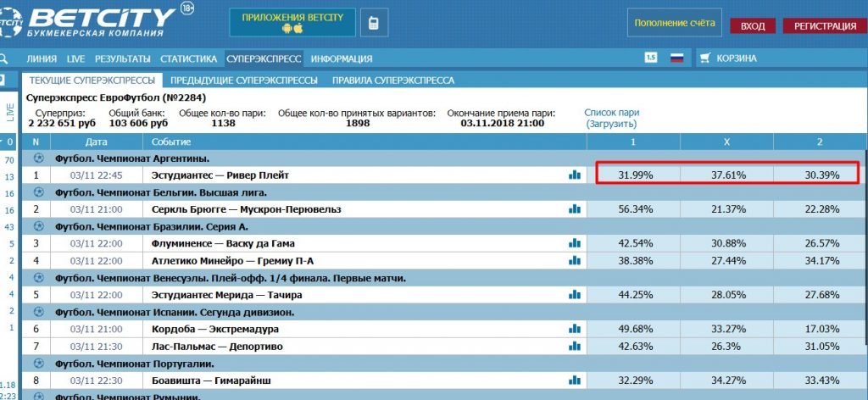Screen dimensions: 868x400
Task: Select 34.17% for Гремиу П-А
Action: coord(821,260)
